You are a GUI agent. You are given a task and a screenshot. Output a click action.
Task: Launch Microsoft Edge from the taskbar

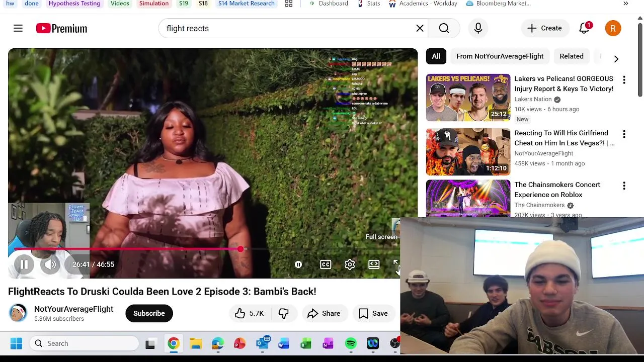pos(218,343)
